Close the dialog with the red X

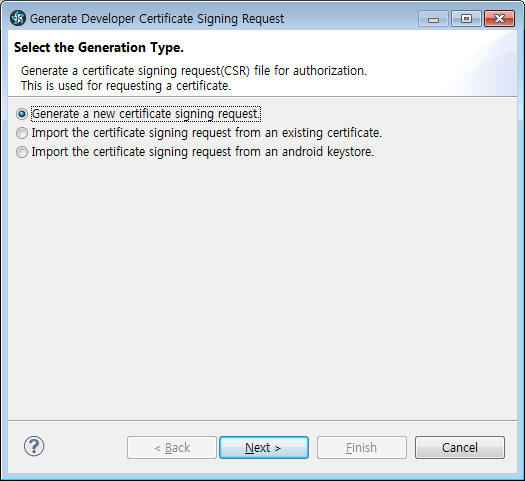[x=500, y=19]
